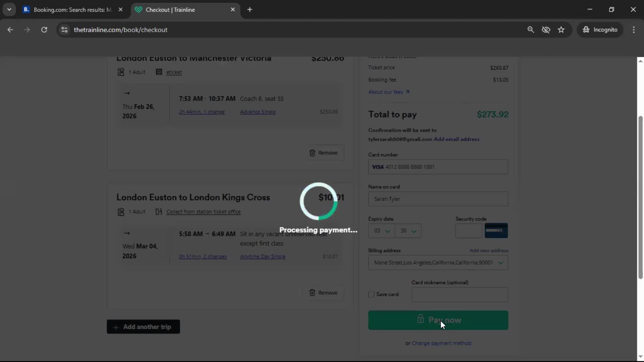Image resolution: width=644 pixels, height=362 pixels.
Task: Open the expiry month dropdown showing 03
Action: click(x=381, y=231)
